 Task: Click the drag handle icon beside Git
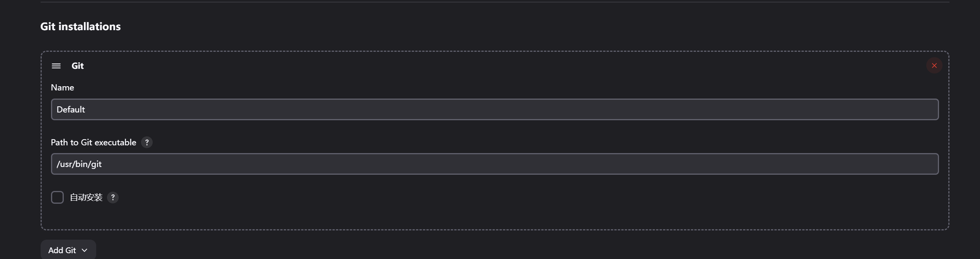click(56, 66)
